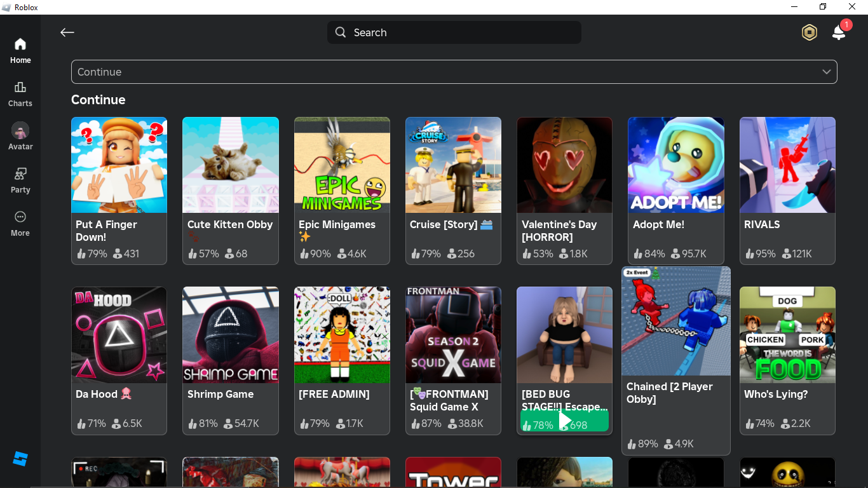The height and width of the screenshot is (488, 868).
Task: Open the Avatar sidebar item
Action: 20,137
